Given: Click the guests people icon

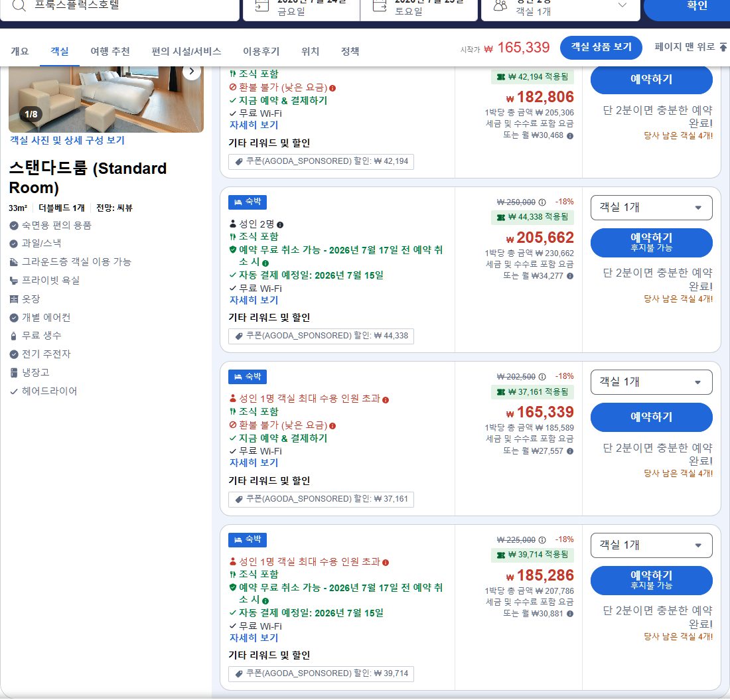Looking at the screenshot, I should (500, 5).
